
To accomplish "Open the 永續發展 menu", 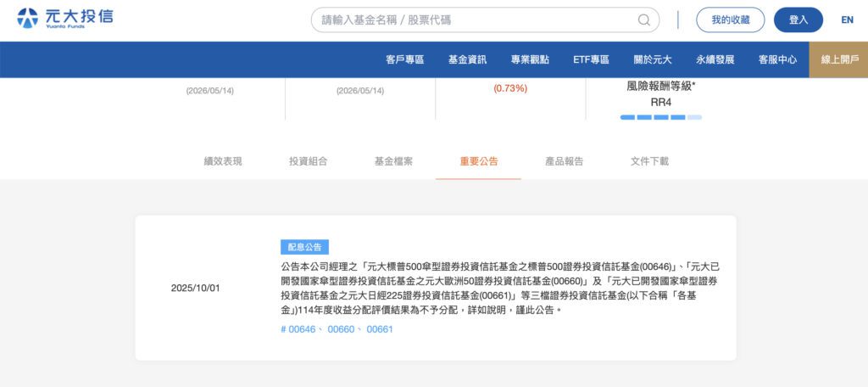I will pos(715,60).
